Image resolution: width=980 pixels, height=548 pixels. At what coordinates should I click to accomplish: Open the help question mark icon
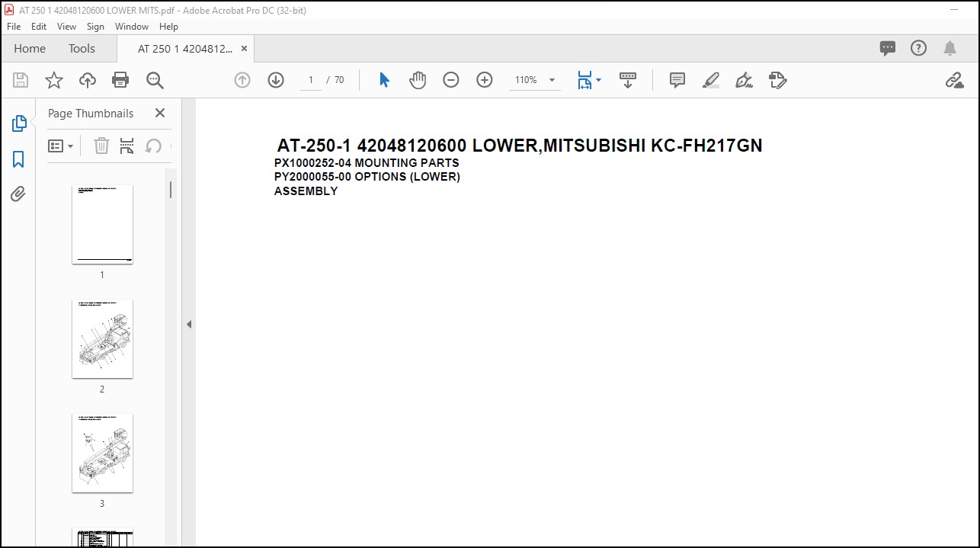919,48
